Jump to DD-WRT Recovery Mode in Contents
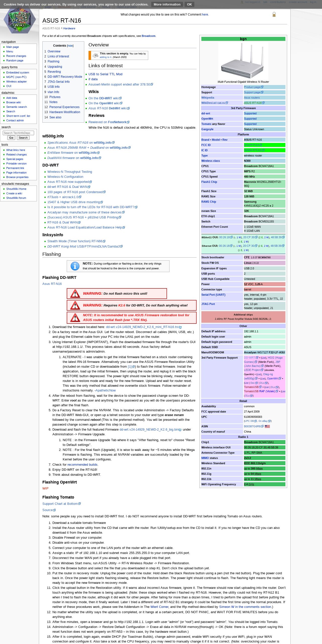 (x=65, y=77)
